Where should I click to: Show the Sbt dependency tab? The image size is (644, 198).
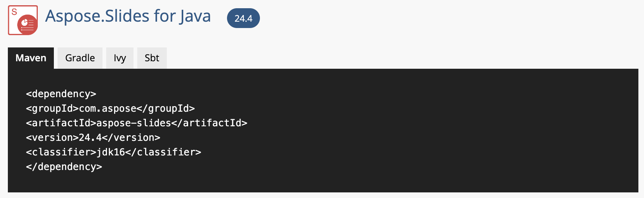click(152, 58)
